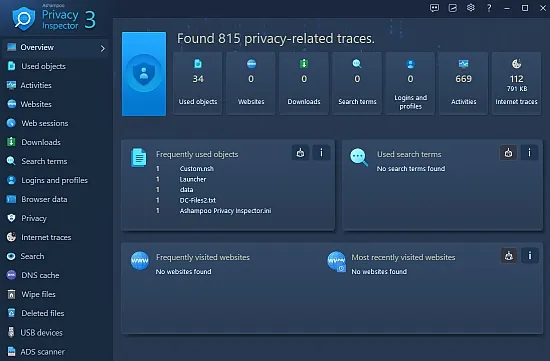550x361 pixels.
Task: Click the DNS cache sidebar icon
Action: coord(11,275)
